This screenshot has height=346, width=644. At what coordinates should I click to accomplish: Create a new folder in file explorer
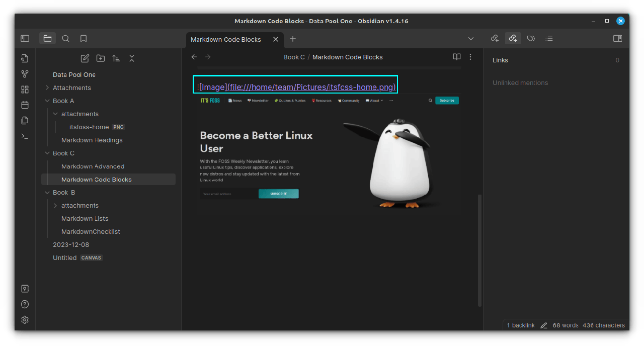click(x=101, y=58)
